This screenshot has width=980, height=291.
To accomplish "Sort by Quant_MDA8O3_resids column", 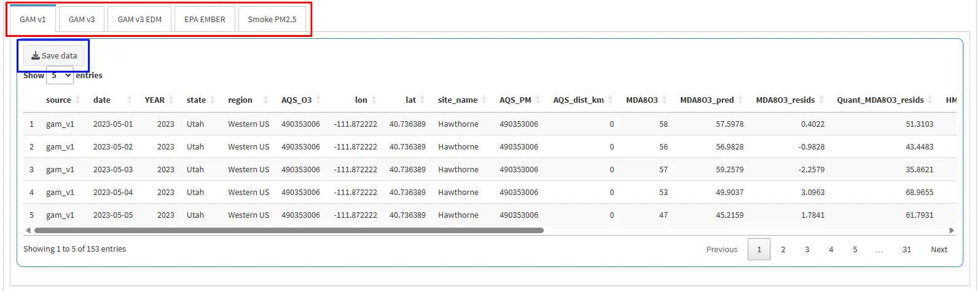I will [x=880, y=100].
